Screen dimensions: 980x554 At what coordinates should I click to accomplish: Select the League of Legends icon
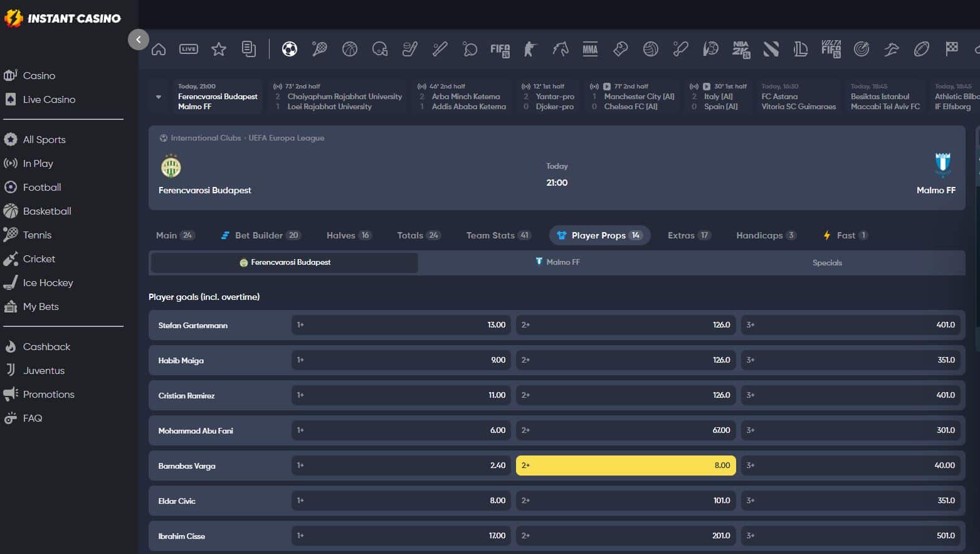click(801, 49)
